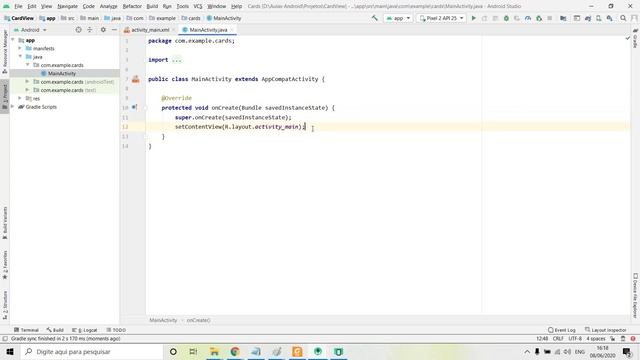Open the Pixel 2 API 25 device dropdown

pyautogui.click(x=441, y=18)
